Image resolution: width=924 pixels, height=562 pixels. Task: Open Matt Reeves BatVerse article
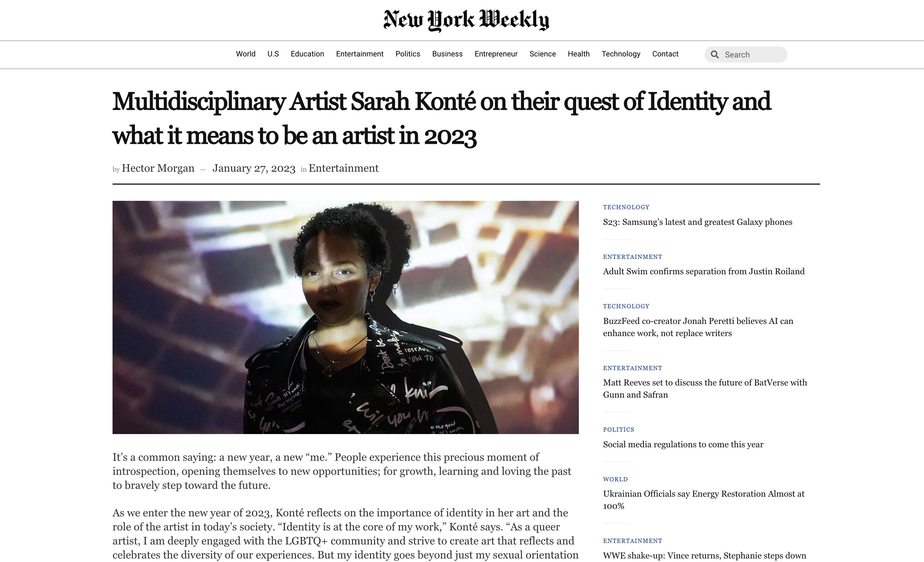coord(705,389)
